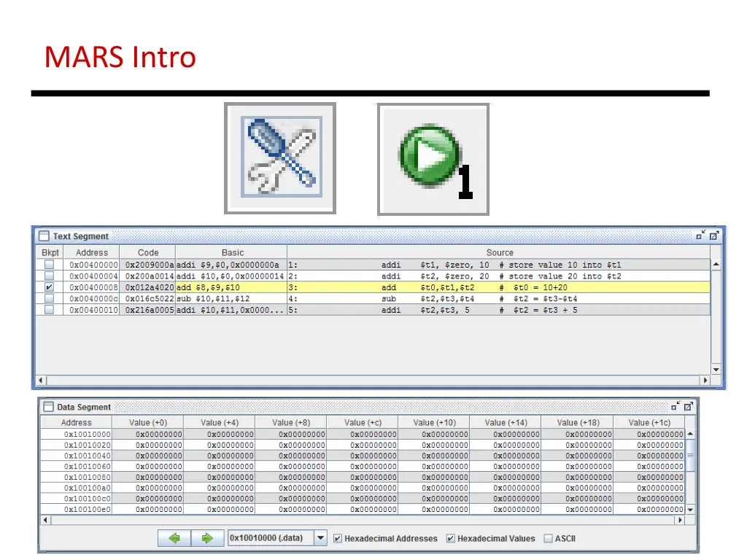Image resolution: width=747 pixels, height=560 pixels.
Task: Select code cell 0x200a0014
Action: point(147,276)
